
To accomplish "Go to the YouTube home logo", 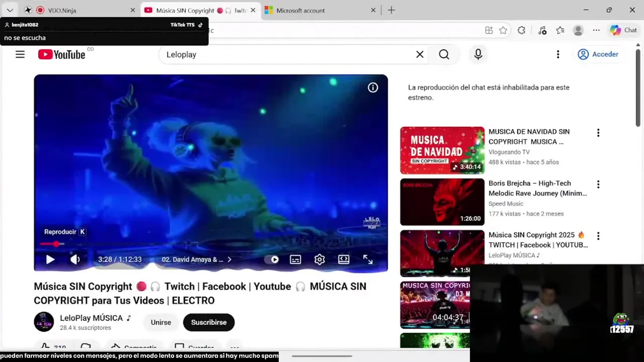I will [x=61, y=54].
